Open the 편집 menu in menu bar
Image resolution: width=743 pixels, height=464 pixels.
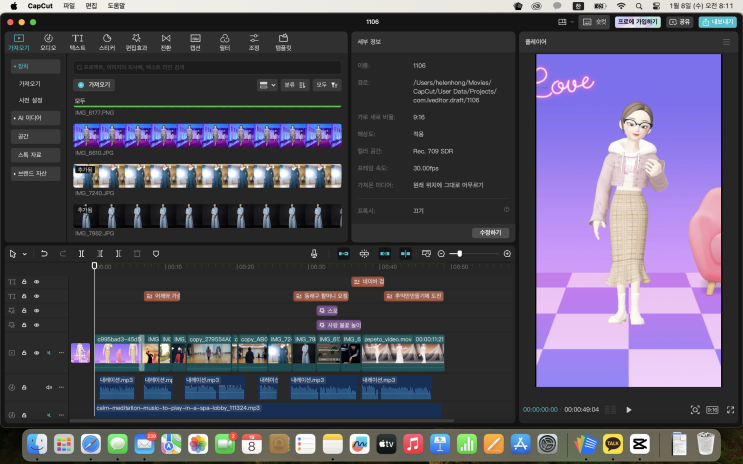(91, 6)
